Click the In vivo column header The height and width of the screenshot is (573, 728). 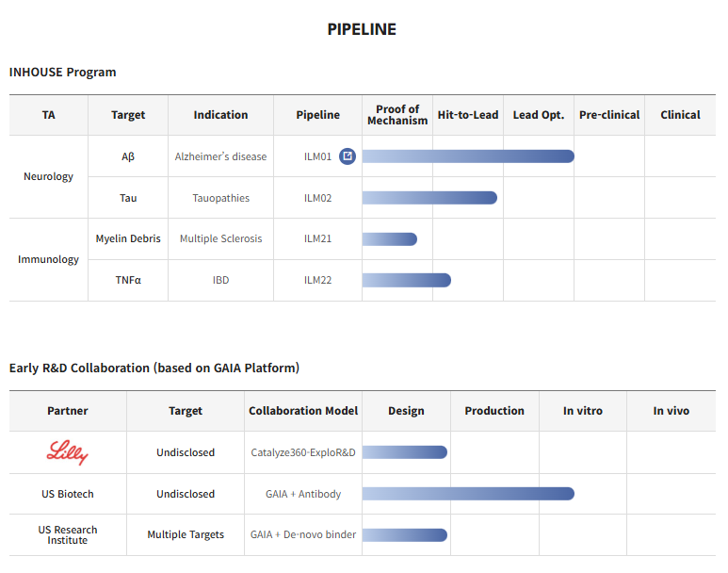tap(671, 411)
